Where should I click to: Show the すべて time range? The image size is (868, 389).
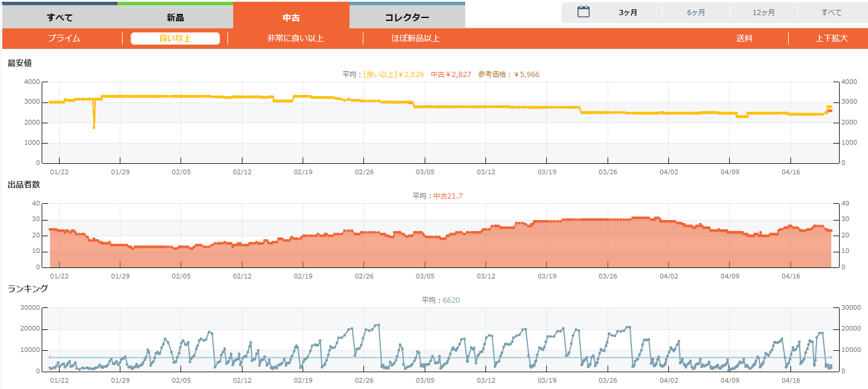(x=832, y=13)
